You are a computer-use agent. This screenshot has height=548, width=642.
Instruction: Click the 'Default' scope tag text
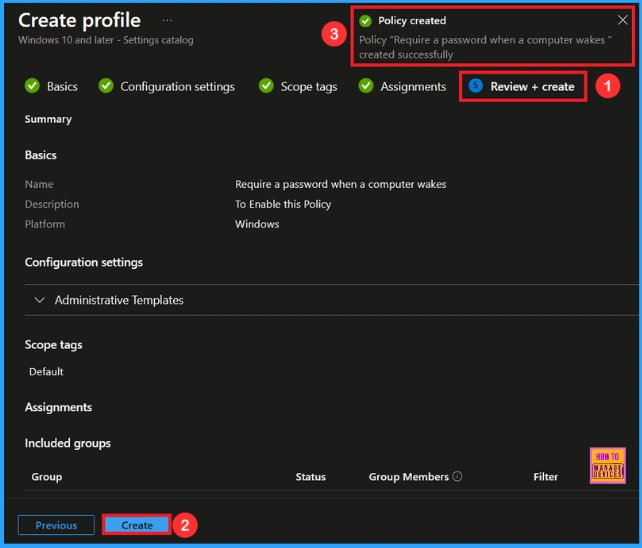click(x=46, y=371)
